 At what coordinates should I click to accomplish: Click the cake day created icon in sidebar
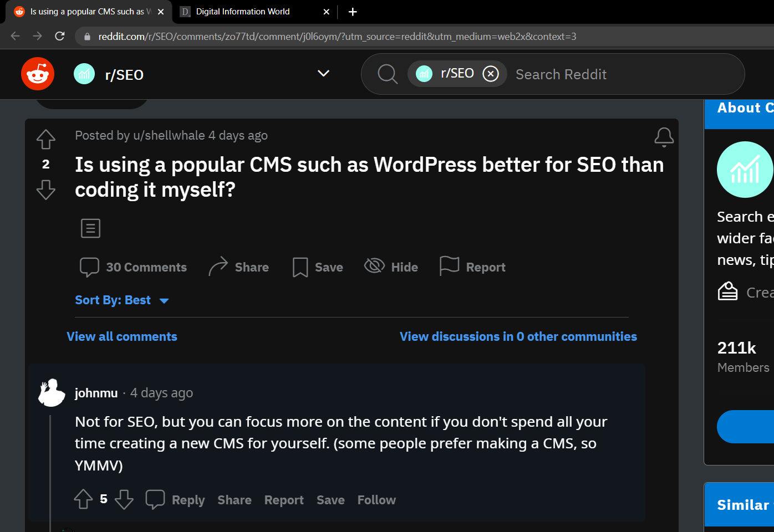pyautogui.click(x=727, y=291)
